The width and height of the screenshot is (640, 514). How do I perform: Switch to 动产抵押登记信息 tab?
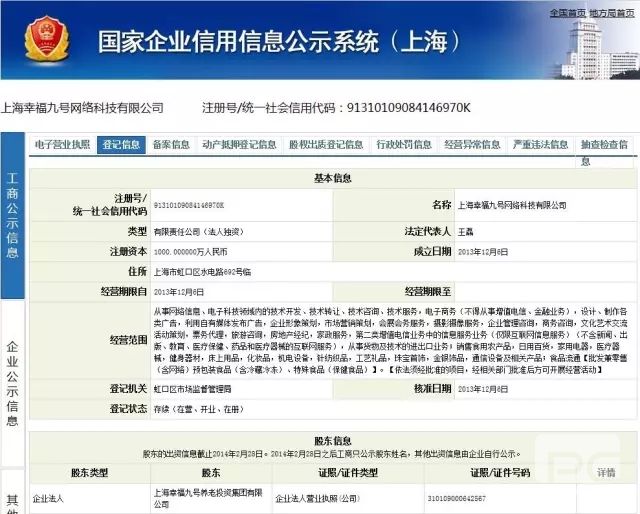(239, 145)
